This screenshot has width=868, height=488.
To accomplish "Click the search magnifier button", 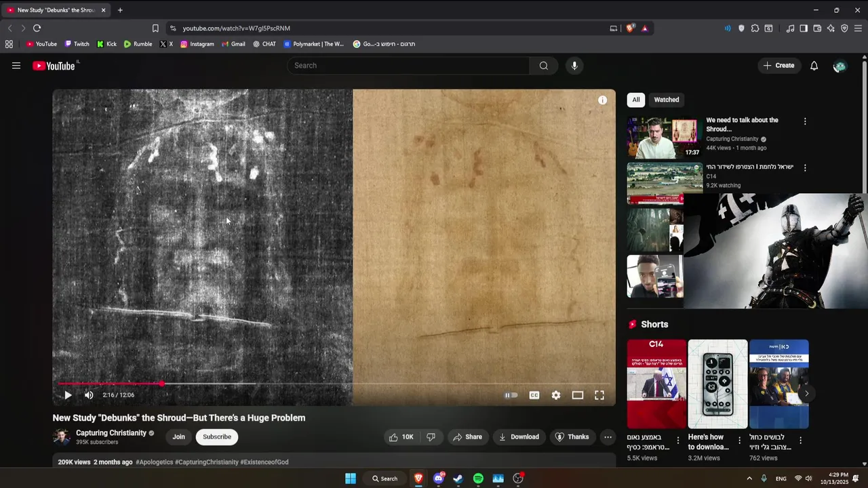I will (543, 66).
